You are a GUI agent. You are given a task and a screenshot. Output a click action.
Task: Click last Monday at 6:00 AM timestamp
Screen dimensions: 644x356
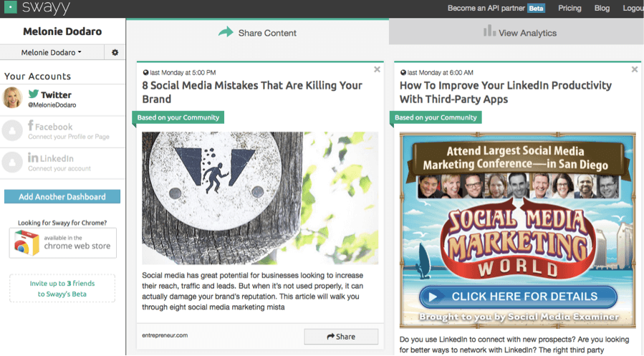click(441, 72)
